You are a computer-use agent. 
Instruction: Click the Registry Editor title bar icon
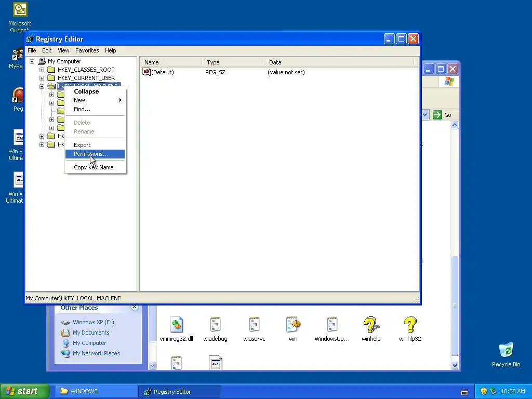click(30, 39)
